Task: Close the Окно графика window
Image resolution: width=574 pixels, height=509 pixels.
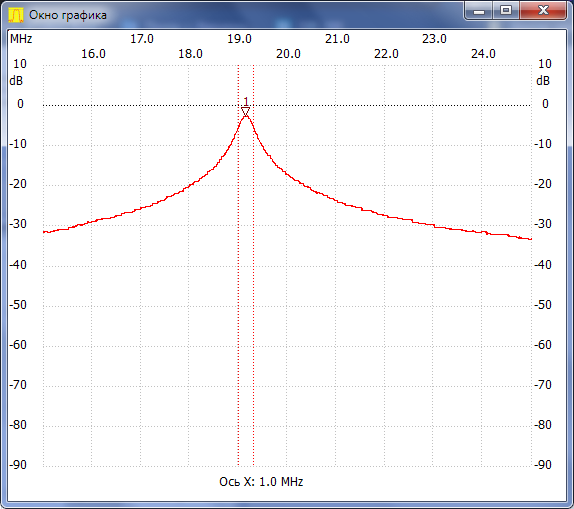Action: point(543,11)
